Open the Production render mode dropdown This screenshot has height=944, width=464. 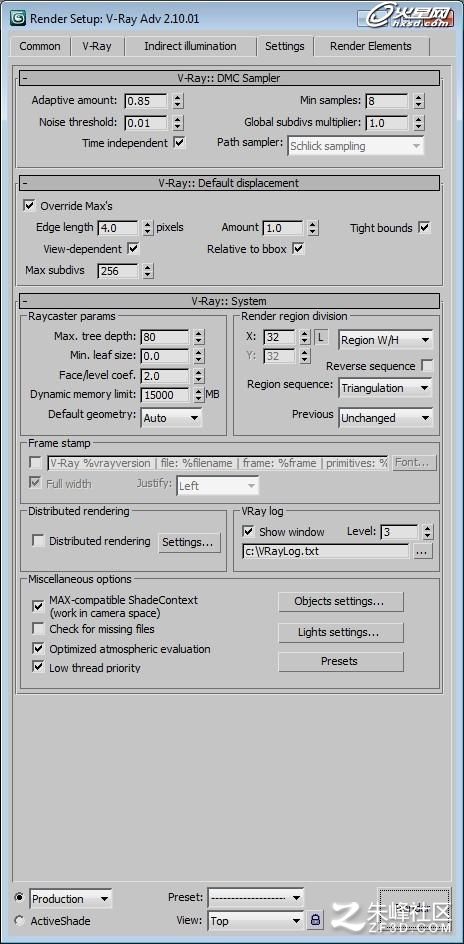tap(70, 899)
